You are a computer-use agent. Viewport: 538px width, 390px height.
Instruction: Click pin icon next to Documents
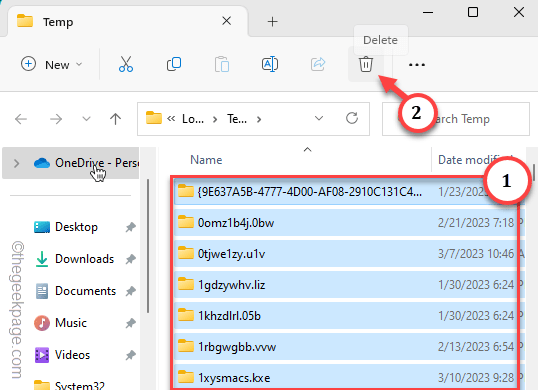130,291
